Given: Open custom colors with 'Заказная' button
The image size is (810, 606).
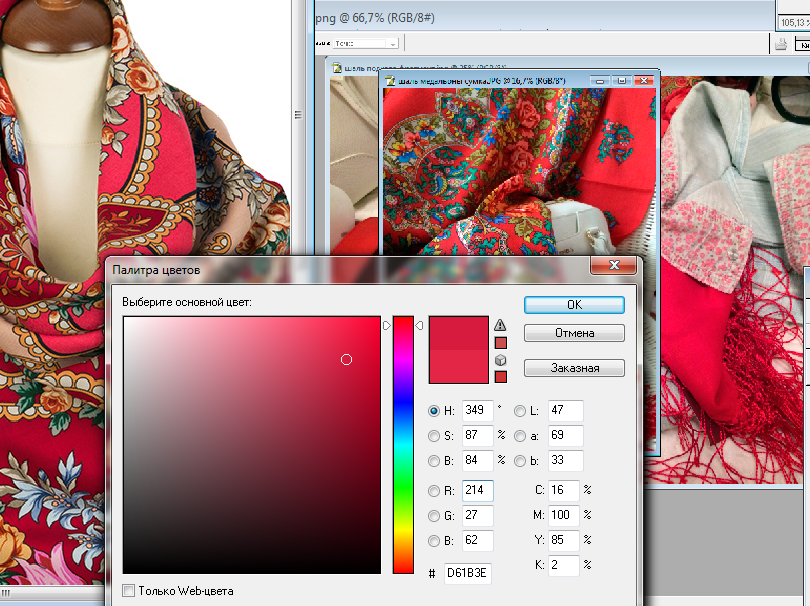Looking at the screenshot, I should tap(574, 368).
